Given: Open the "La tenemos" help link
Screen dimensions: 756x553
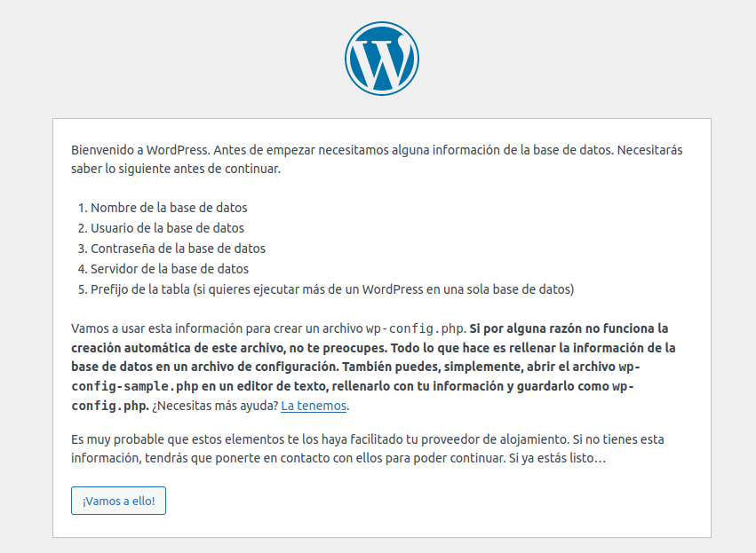Looking at the screenshot, I should click(314, 406).
